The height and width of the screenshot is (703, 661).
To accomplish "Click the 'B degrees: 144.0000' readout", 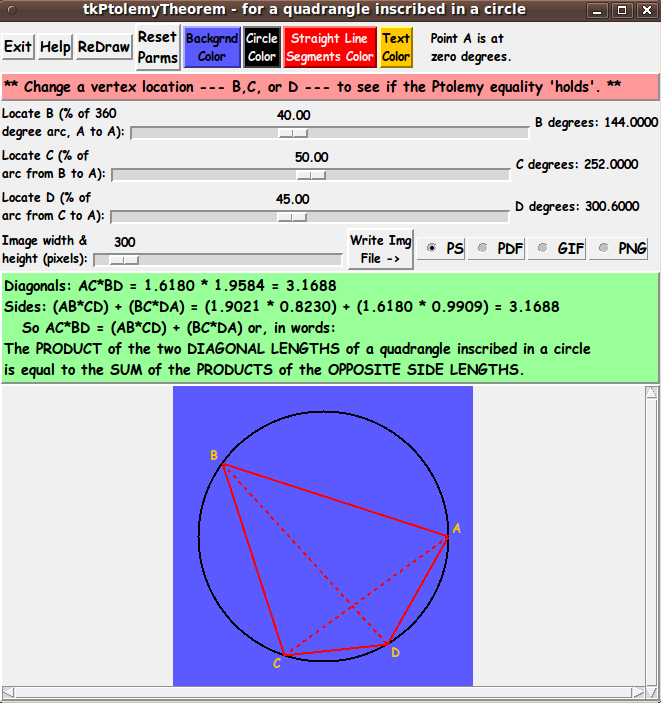I will tap(596, 122).
